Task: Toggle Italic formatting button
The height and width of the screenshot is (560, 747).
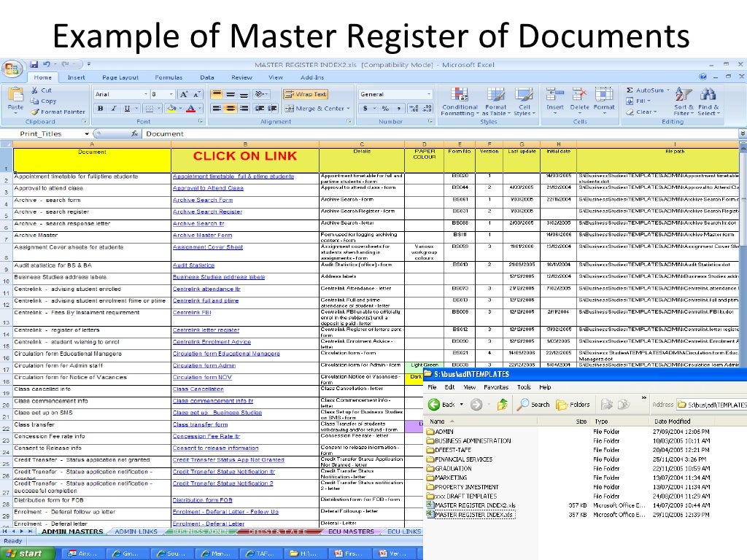Action: tap(114, 109)
